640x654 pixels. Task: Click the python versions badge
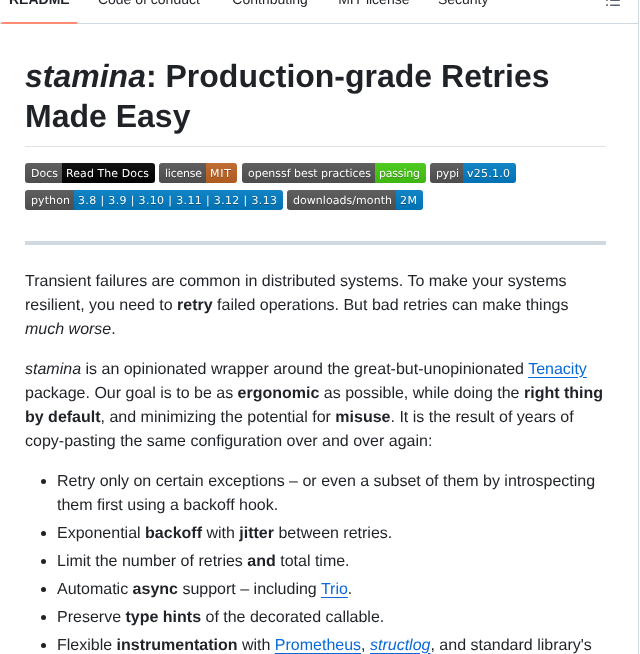[x=153, y=200]
